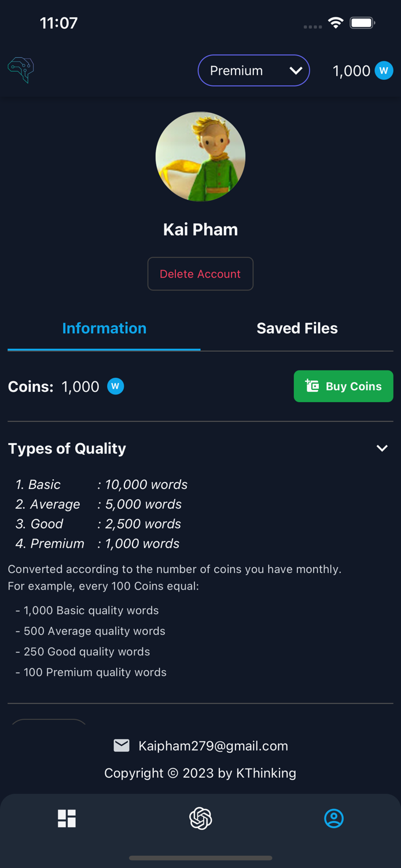
Task: Tap the coin icon in header
Action: point(384,71)
